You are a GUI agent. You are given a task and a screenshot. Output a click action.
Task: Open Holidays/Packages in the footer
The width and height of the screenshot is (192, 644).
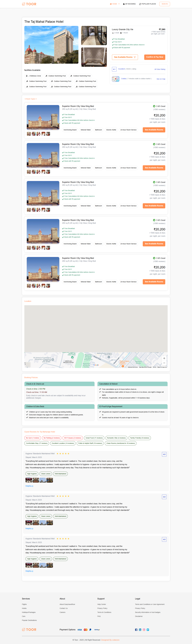(x=29, y=612)
